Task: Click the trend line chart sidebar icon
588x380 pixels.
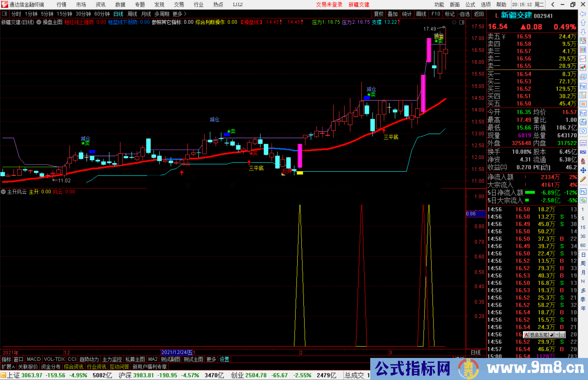Action: click(x=583, y=59)
